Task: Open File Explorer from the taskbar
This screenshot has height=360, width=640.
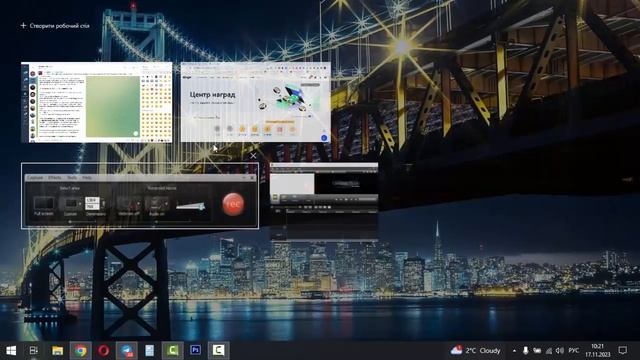Action: (57, 350)
